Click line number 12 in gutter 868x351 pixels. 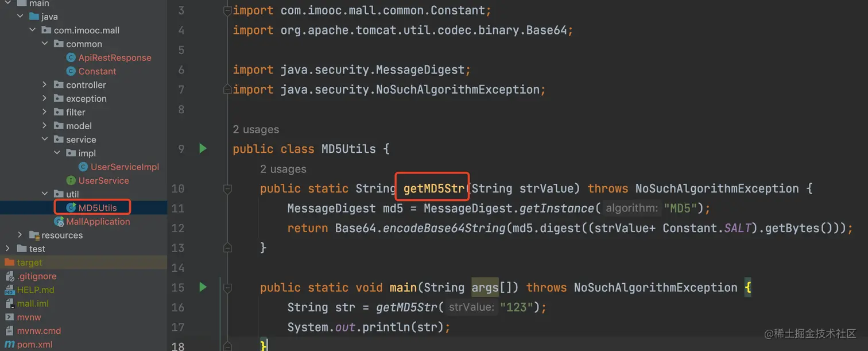pos(178,228)
